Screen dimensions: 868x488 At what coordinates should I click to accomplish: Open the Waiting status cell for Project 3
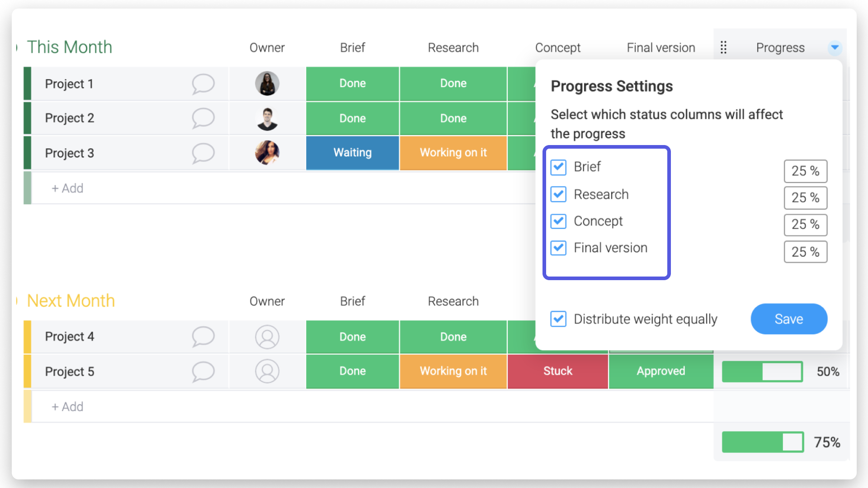pyautogui.click(x=353, y=153)
